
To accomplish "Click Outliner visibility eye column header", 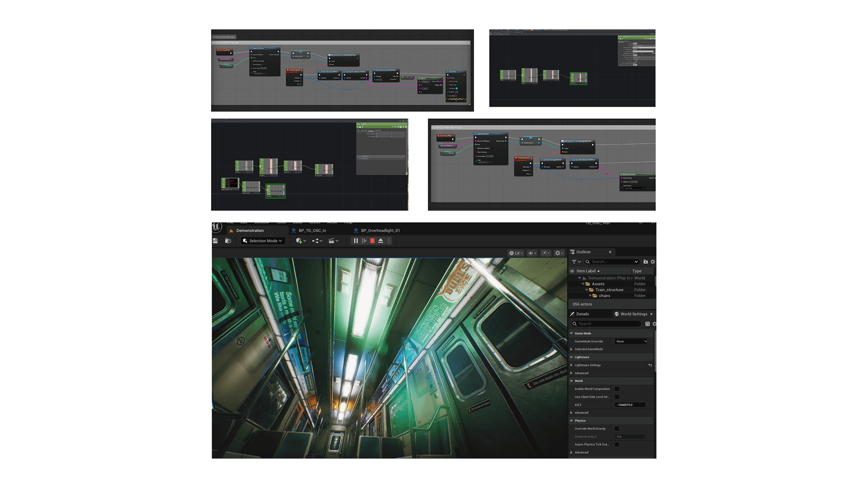I will (572, 271).
